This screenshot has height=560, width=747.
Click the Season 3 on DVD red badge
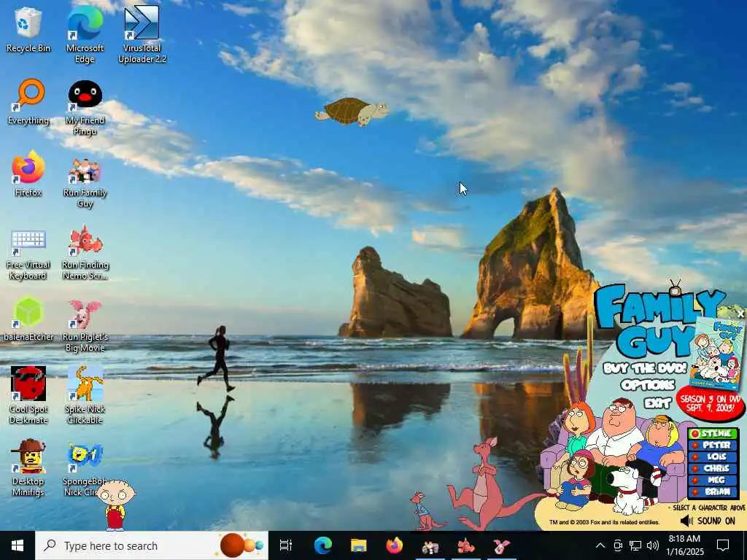(x=711, y=403)
